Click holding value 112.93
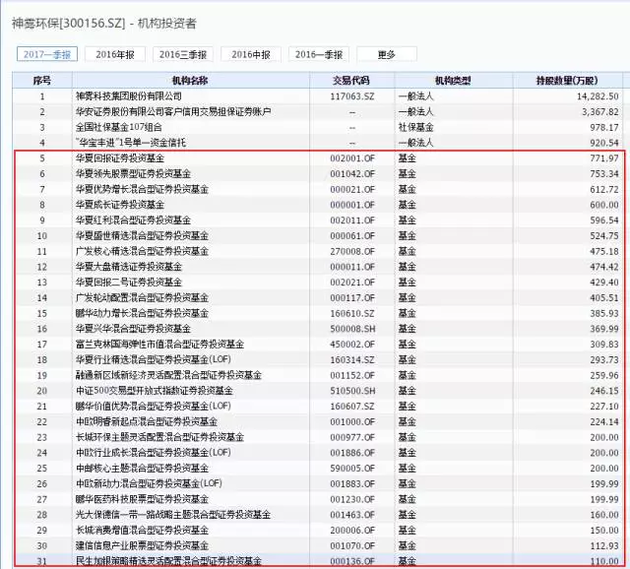 604,546
